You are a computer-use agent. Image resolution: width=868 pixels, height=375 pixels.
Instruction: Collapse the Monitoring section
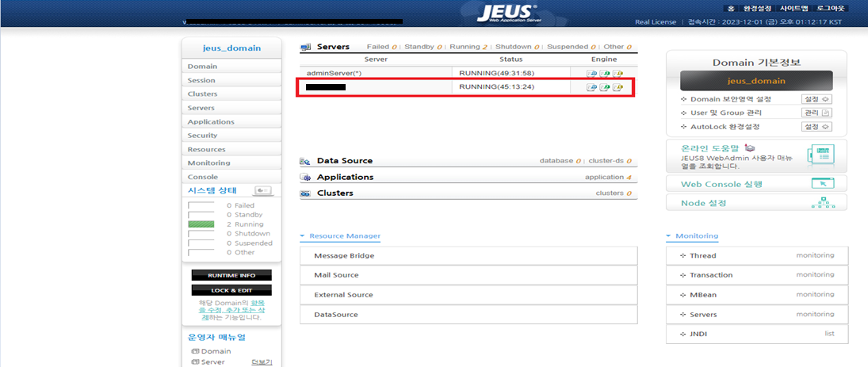669,236
